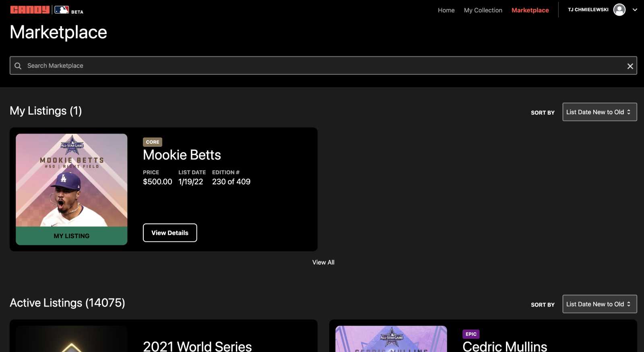Click the Candy logo in header
The width and height of the screenshot is (644, 352).
30,10
